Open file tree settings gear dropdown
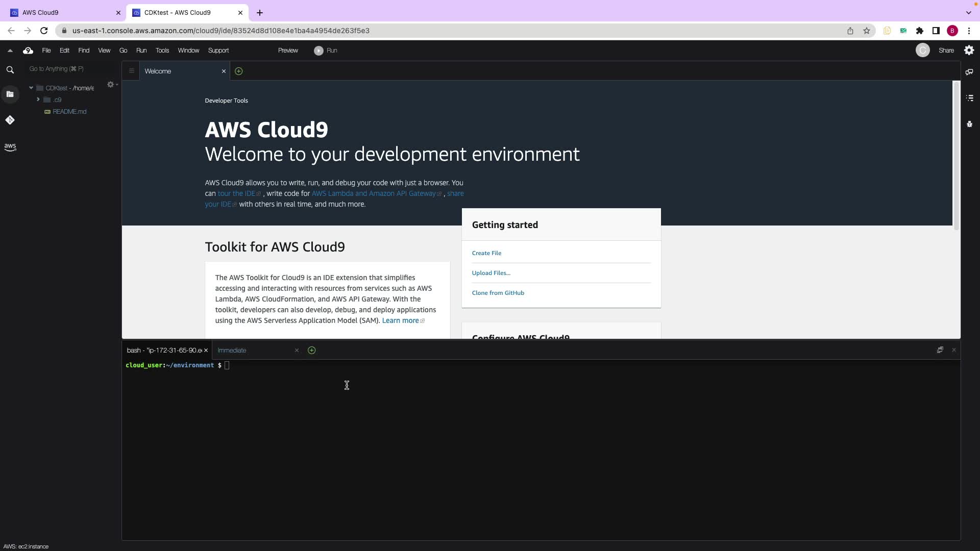This screenshot has height=551, width=980. coord(111,85)
